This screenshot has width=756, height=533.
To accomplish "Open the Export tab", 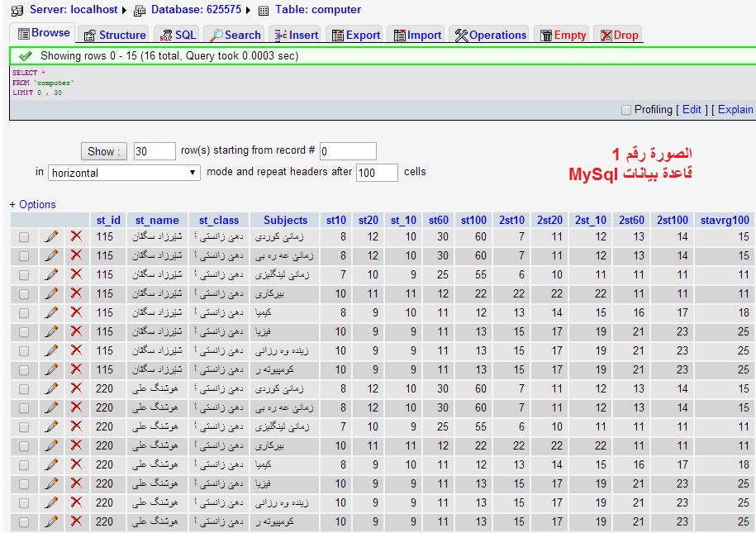I will coord(356,36).
